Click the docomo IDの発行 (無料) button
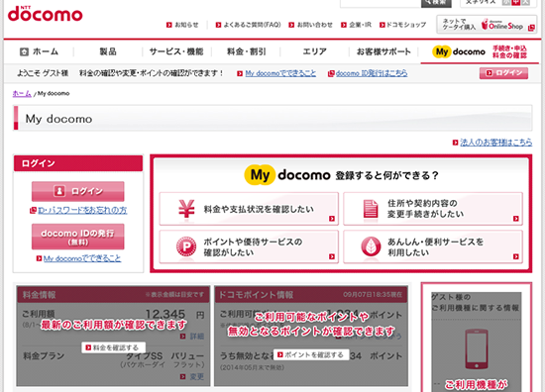Viewport: 545px width, 392px height. point(78,237)
